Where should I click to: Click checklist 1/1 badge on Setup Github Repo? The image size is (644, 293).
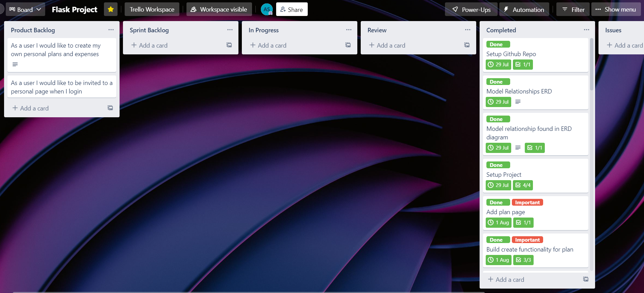(523, 65)
